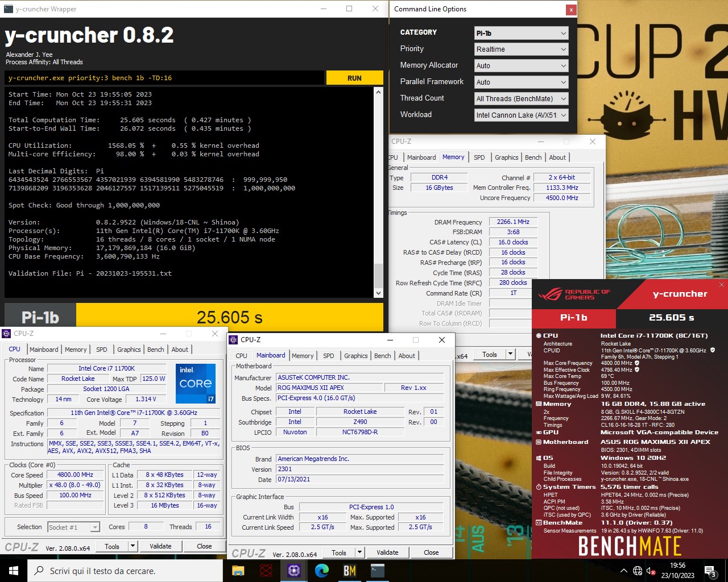Click Validate in the CPU-Z window showing the Mainboard tab
The image size is (728, 582).
387,552
